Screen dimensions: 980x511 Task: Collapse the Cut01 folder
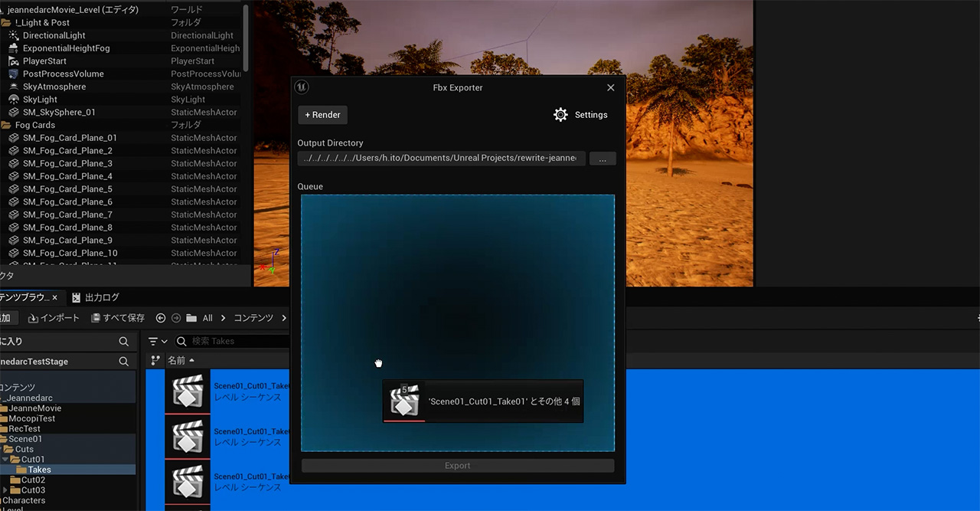tap(6, 460)
